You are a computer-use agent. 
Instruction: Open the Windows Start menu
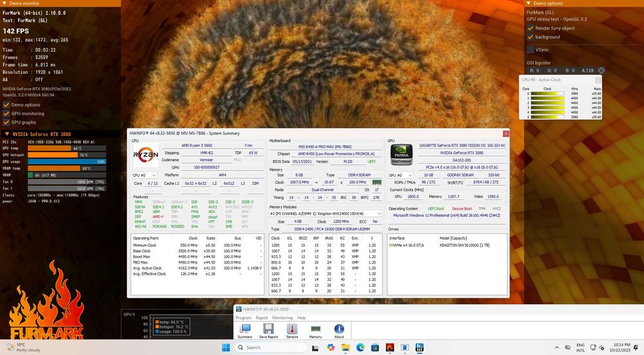pyautogui.click(x=226, y=348)
